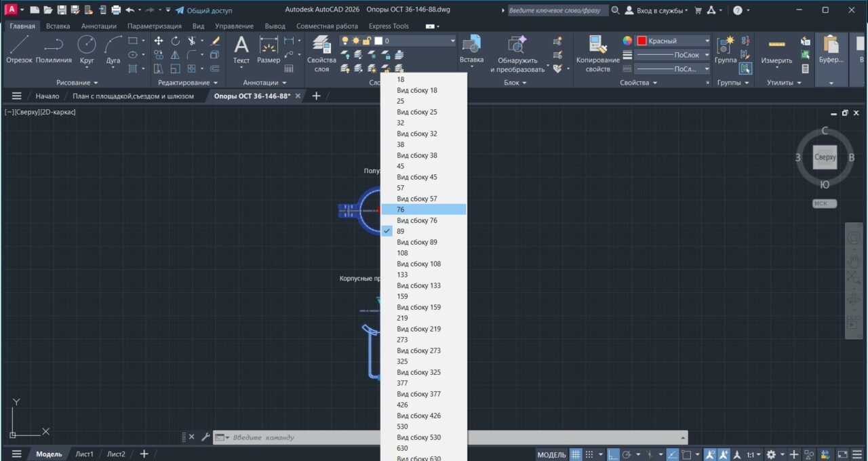Click the МСК coordinate system button
The height and width of the screenshot is (461, 868).
pos(825,203)
